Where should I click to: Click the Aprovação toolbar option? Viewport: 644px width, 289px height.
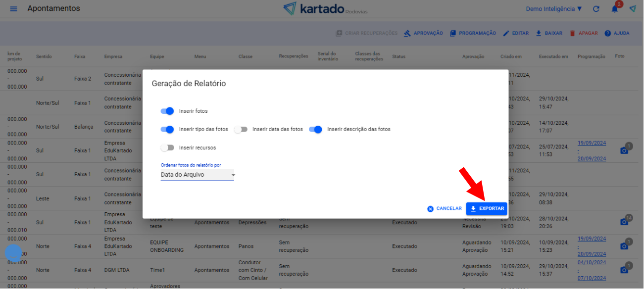click(423, 33)
